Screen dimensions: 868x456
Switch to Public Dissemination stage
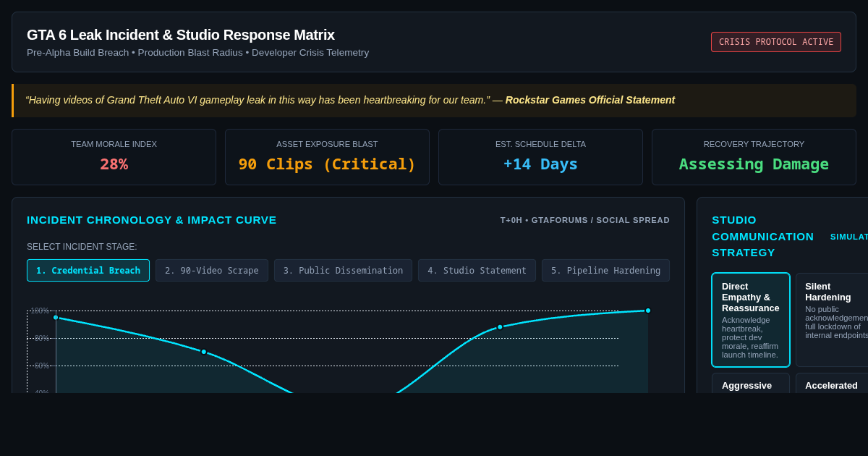point(343,270)
